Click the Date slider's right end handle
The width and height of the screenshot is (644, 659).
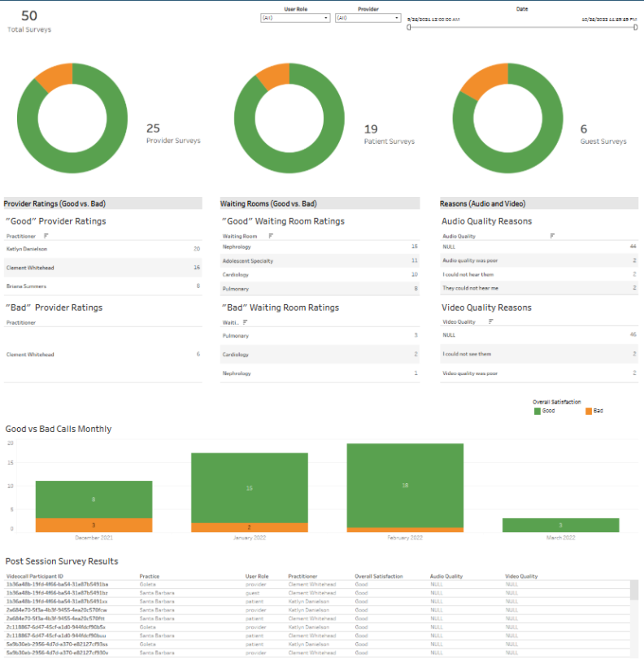click(635, 28)
